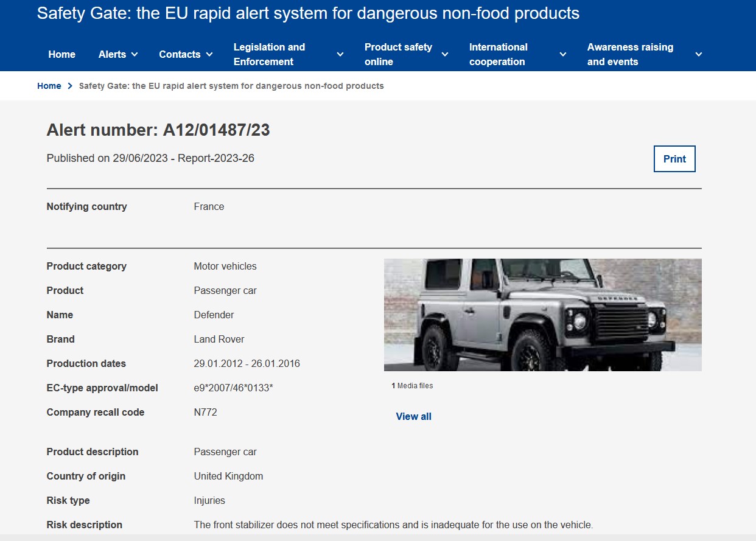Open Product safety online menu
The image size is (756, 541).
[398, 54]
